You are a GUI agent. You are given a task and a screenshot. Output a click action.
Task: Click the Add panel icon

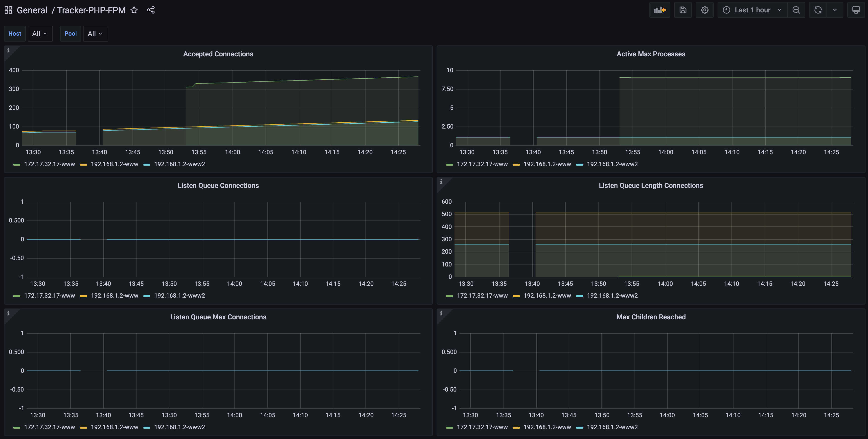click(660, 10)
